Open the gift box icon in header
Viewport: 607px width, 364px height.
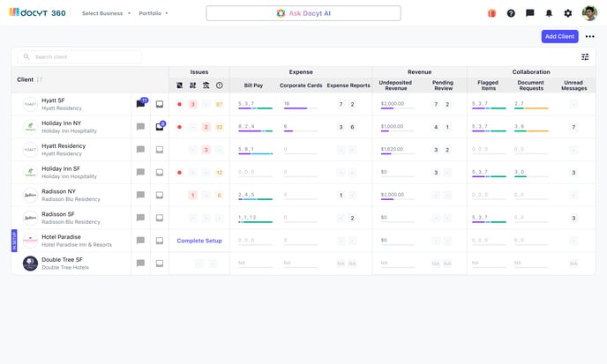point(491,13)
